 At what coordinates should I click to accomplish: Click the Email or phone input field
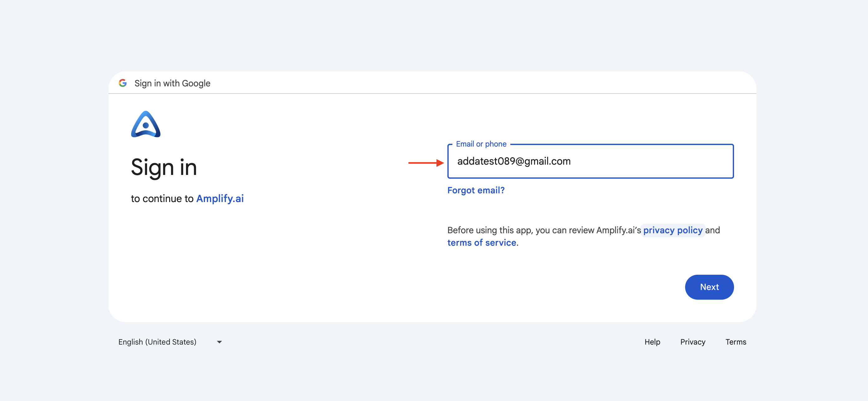point(590,161)
